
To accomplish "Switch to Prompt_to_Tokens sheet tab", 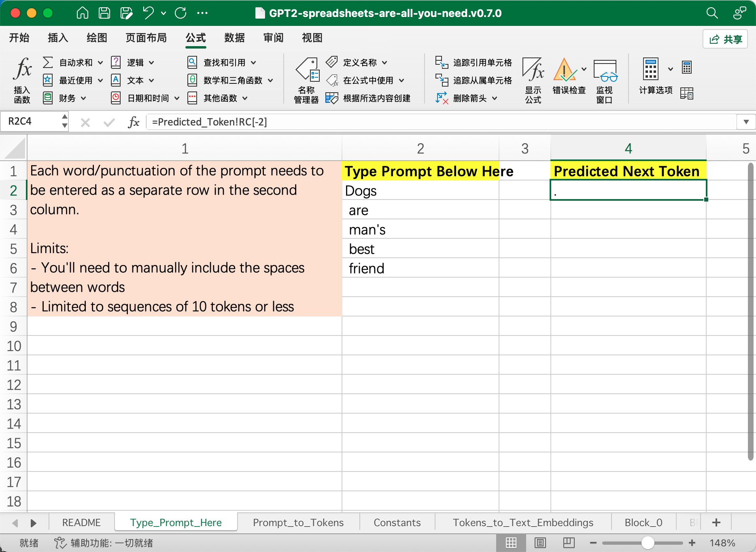I will (298, 522).
